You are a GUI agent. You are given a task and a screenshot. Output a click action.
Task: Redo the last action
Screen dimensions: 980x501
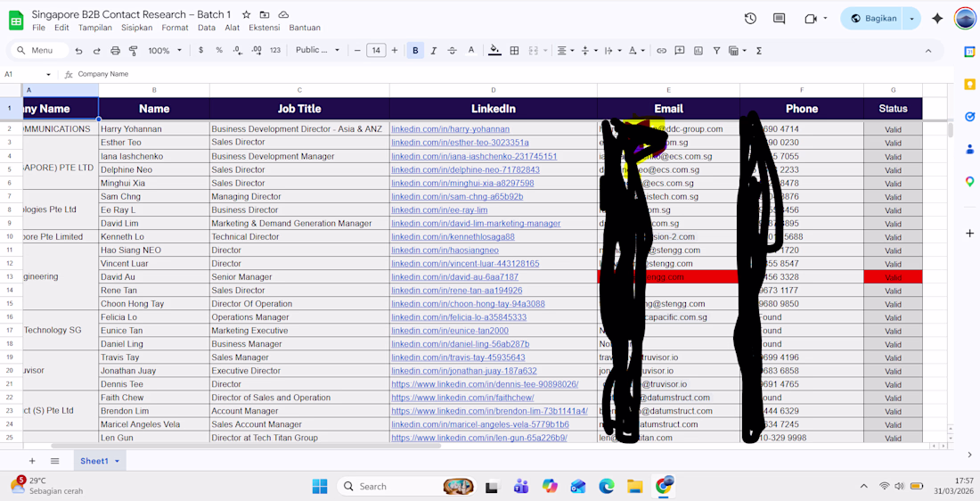[97, 51]
